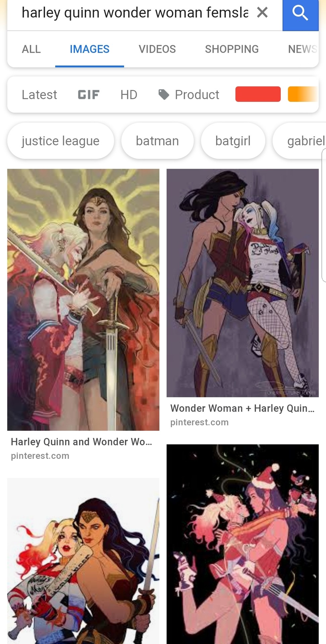The image size is (326, 644).
Task: Switch to the ALL tab
Action: [x=31, y=49]
